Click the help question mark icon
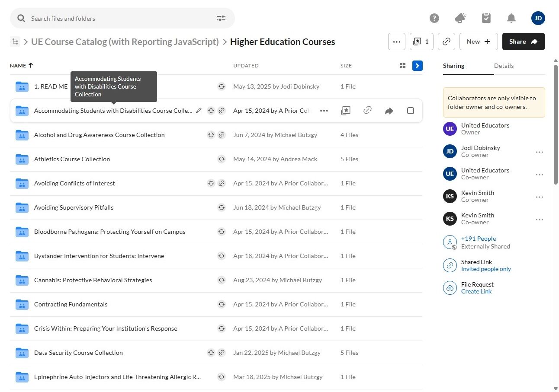Image resolution: width=559 pixels, height=392 pixels. [434, 18]
